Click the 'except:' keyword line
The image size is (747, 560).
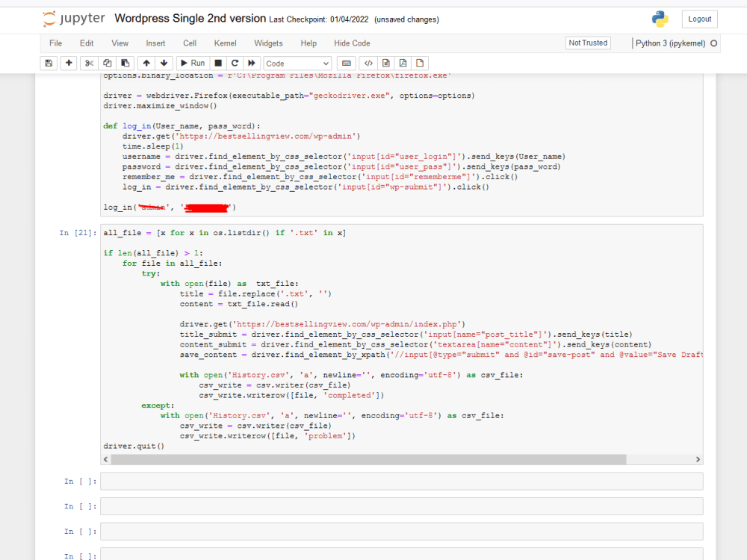(158, 405)
